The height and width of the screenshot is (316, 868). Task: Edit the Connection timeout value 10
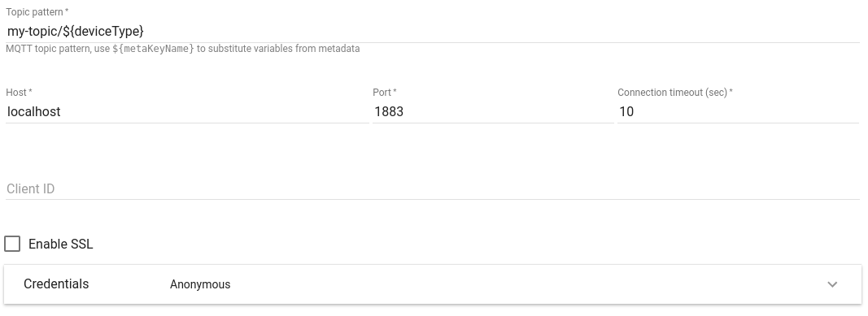click(738, 111)
